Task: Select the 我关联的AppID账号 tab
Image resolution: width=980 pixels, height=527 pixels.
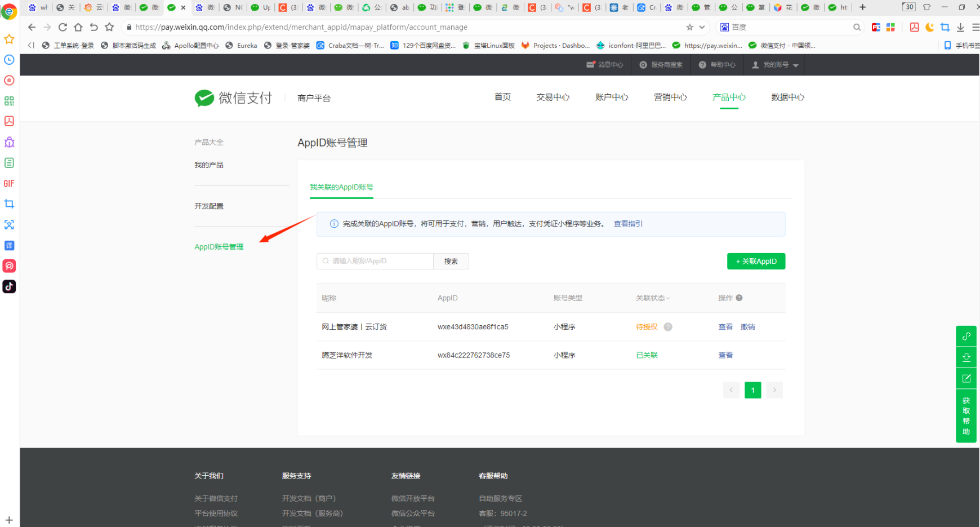Action: (341, 187)
